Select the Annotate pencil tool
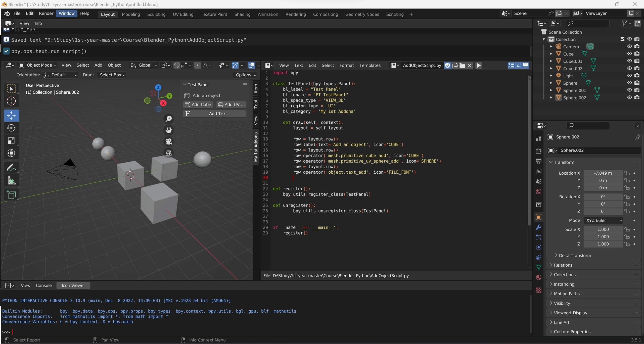Image resolution: width=644 pixels, height=344 pixels. pos(11,168)
